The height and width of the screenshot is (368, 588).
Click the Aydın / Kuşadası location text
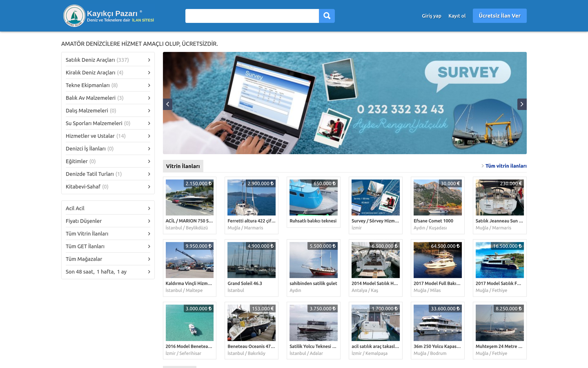430,228
